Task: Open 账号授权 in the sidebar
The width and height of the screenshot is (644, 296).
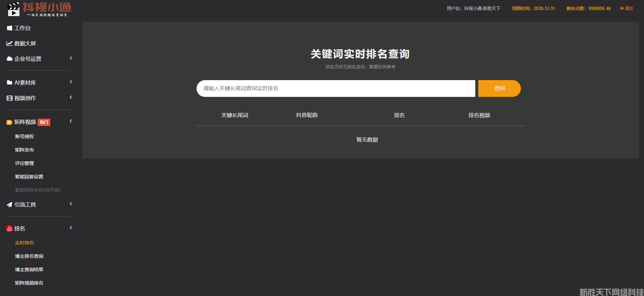Action: click(x=24, y=136)
